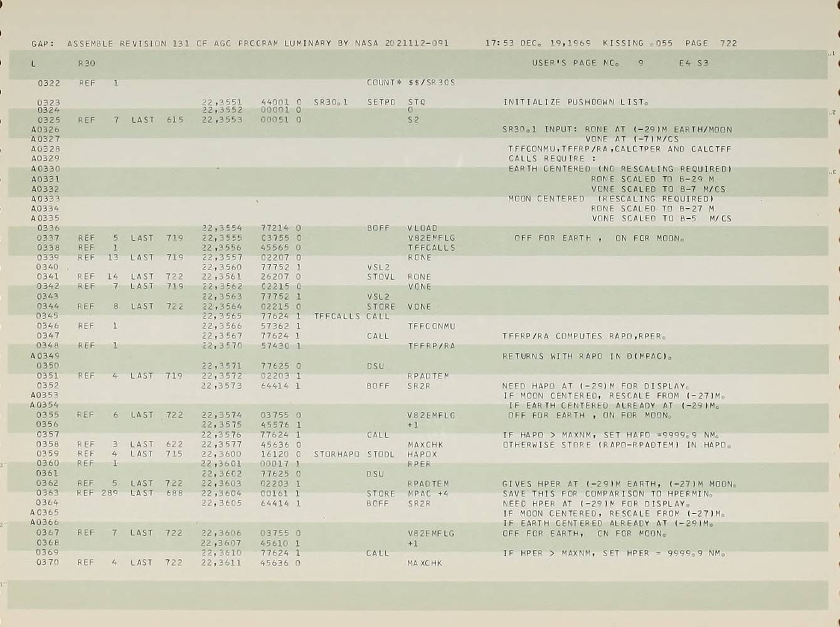The image size is (840, 627).
Task: Select the 'STOVL' opcode on line 0341
Action: [381, 277]
